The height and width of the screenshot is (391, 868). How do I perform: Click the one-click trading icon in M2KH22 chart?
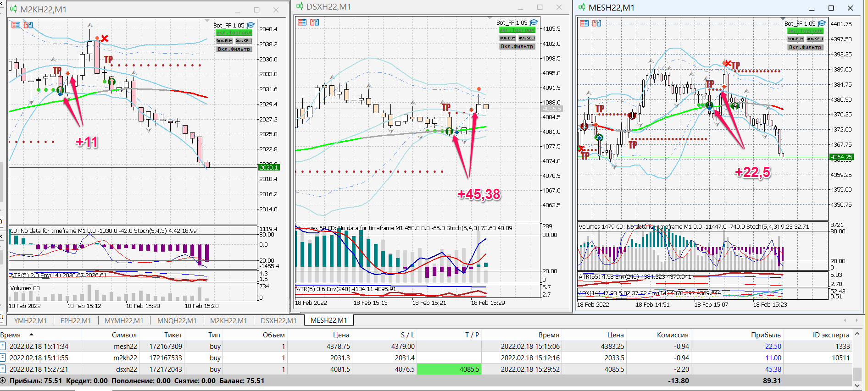[x=28, y=25]
